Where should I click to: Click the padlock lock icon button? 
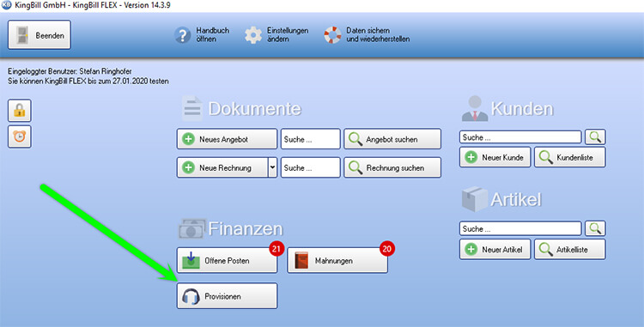(x=19, y=111)
